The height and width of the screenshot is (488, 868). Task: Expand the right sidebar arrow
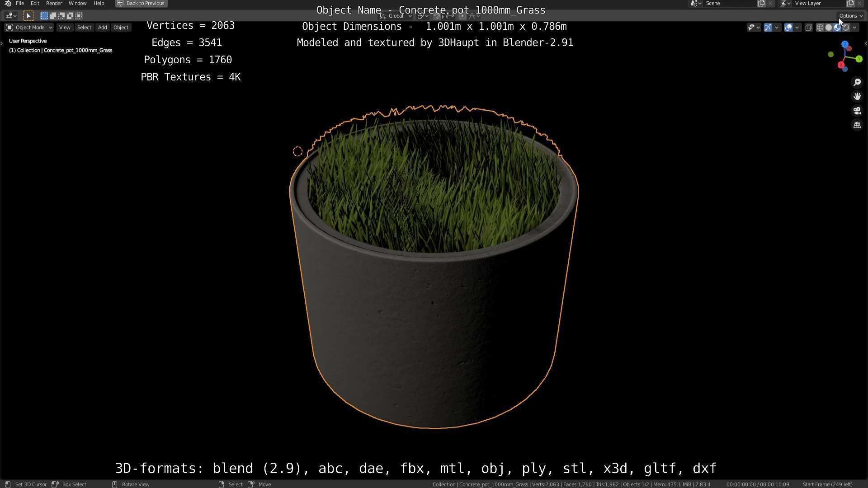(866, 44)
